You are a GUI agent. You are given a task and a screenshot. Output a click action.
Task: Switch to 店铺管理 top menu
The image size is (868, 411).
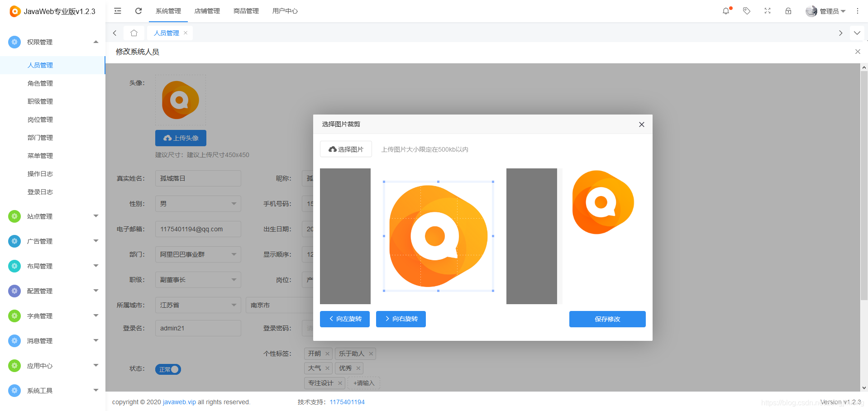207,11
